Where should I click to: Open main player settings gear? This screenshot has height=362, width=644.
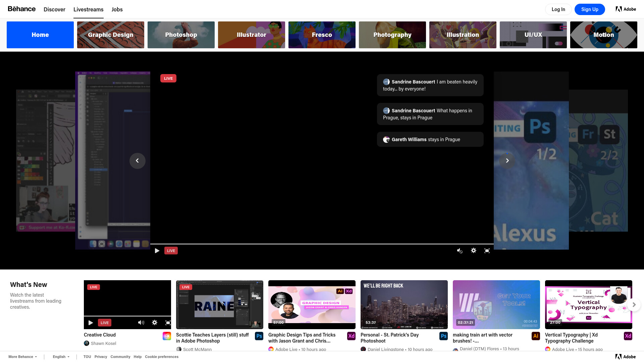click(474, 250)
